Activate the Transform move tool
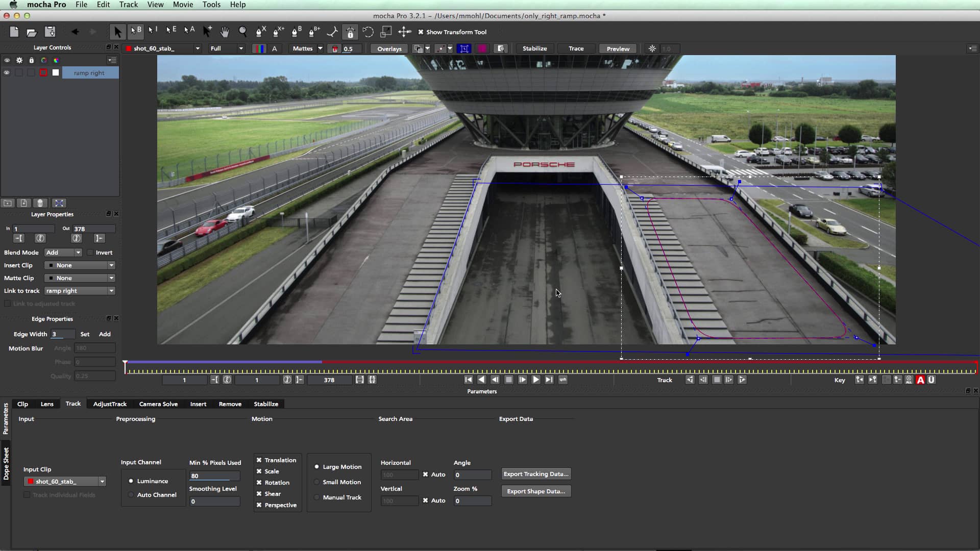Viewport: 980px width, 551px height. [404, 32]
